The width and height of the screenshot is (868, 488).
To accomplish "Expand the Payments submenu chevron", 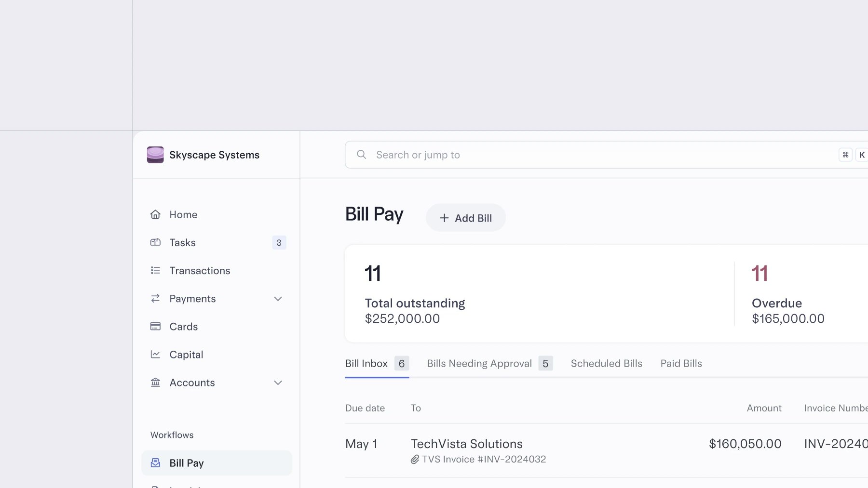I will click(x=278, y=299).
